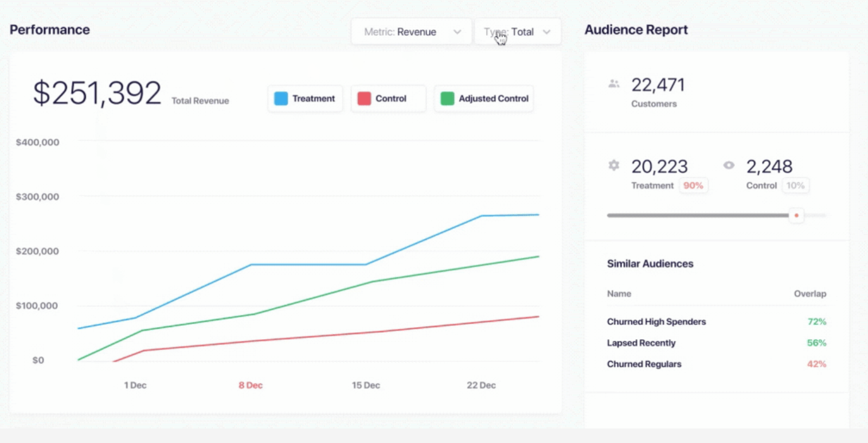Click the Performance section heading
The width and height of the screenshot is (868, 443).
(x=50, y=30)
